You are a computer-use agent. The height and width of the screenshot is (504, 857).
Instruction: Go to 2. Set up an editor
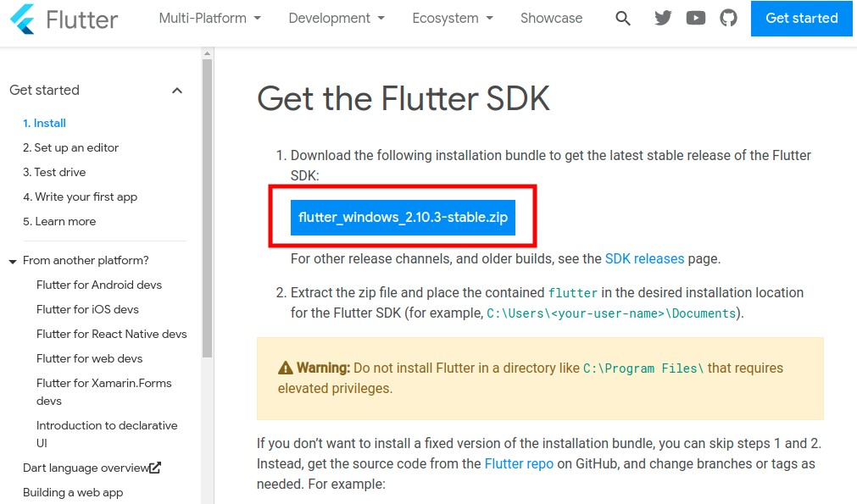70,147
